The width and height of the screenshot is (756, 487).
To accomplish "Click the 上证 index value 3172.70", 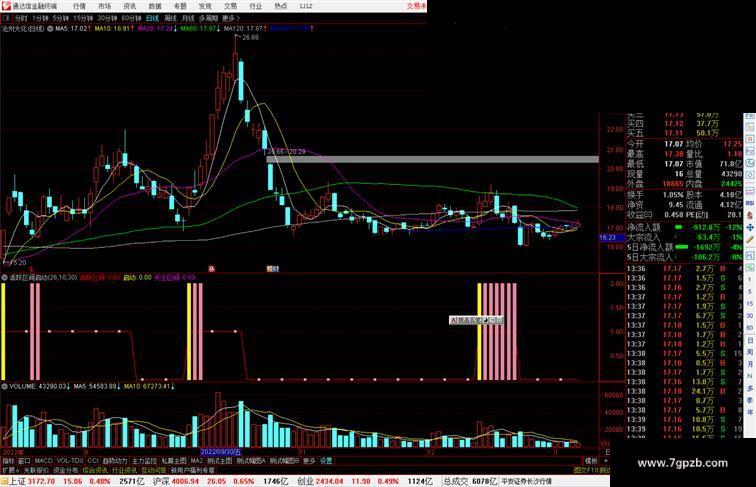I will [x=41, y=481].
